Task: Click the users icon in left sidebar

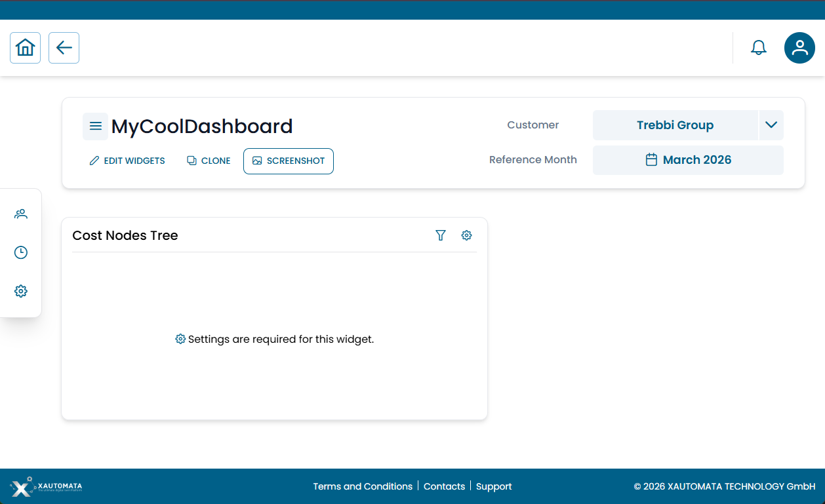Action: (x=21, y=214)
